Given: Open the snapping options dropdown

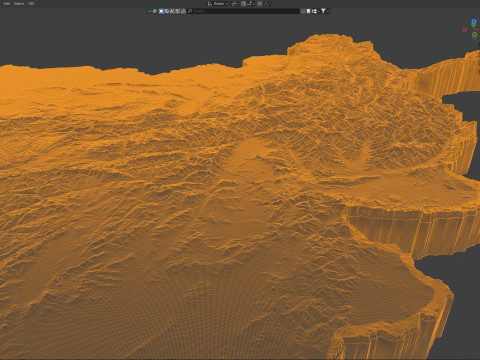Looking at the screenshot, I should click(251, 4).
